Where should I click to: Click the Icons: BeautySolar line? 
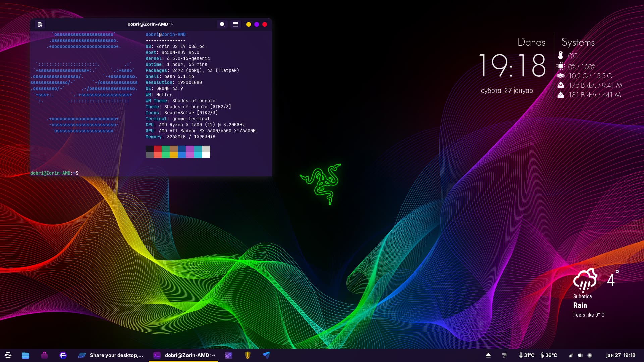pos(182,113)
